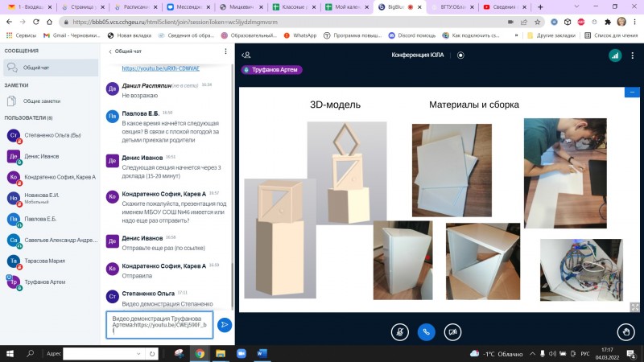
Task: Click the connection status indicator icon
Action: [614, 56]
